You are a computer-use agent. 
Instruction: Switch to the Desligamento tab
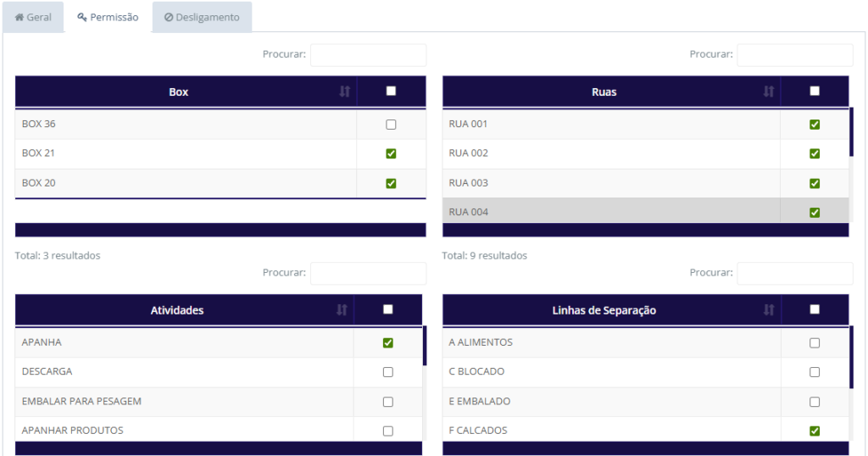[x=202, y=17]
